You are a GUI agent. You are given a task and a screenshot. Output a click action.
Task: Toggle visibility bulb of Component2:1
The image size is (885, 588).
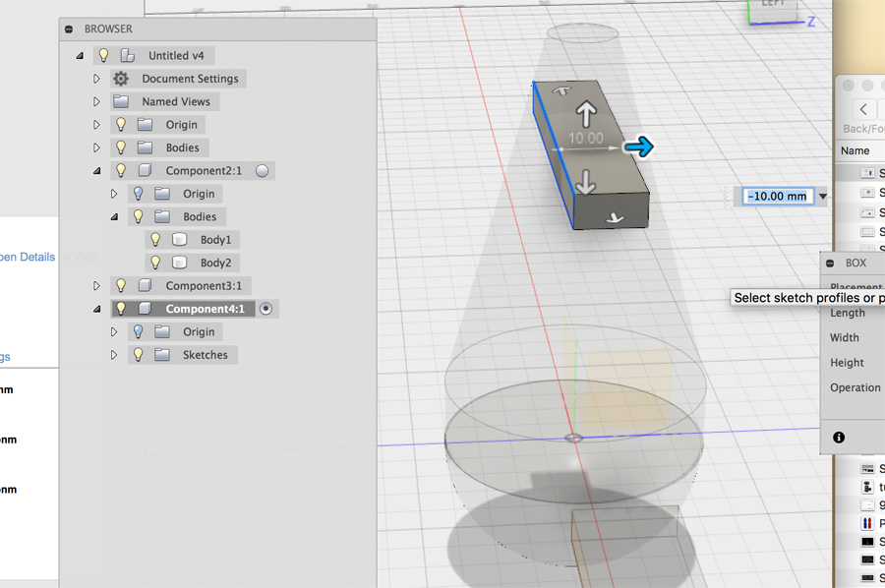[121, 170]
